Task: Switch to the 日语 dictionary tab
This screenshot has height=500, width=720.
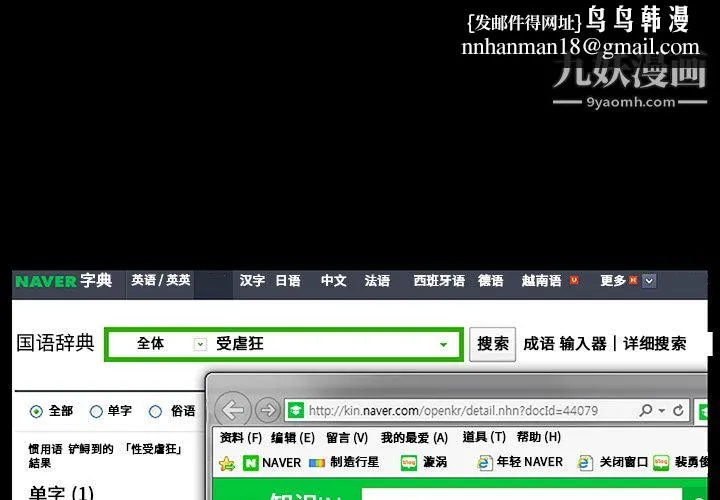Action: [288, 281]
